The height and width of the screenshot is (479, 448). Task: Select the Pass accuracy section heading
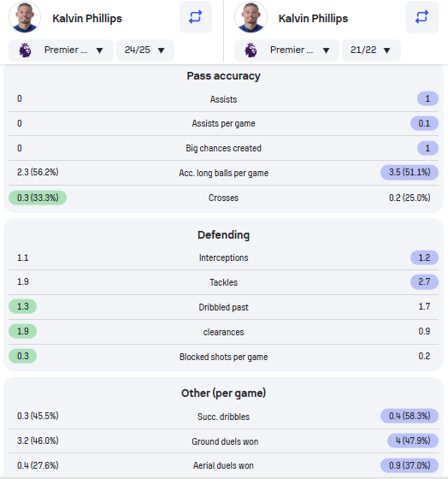223,76
